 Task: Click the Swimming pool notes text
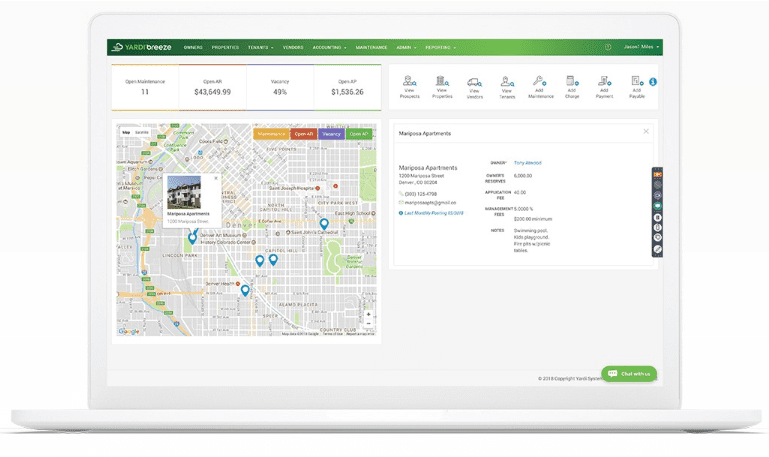coord(531,230)
